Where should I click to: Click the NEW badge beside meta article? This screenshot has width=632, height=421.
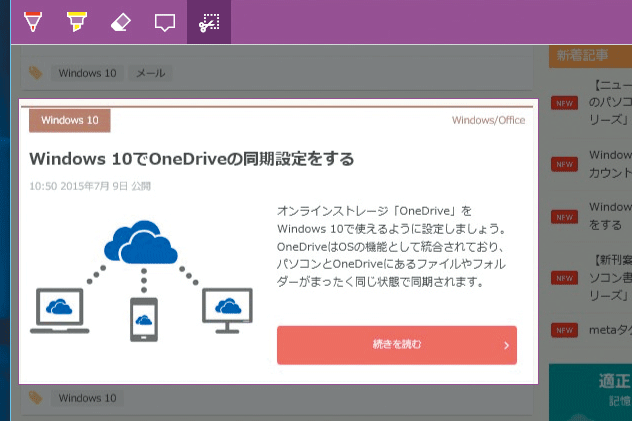click(x=564, y=330)
